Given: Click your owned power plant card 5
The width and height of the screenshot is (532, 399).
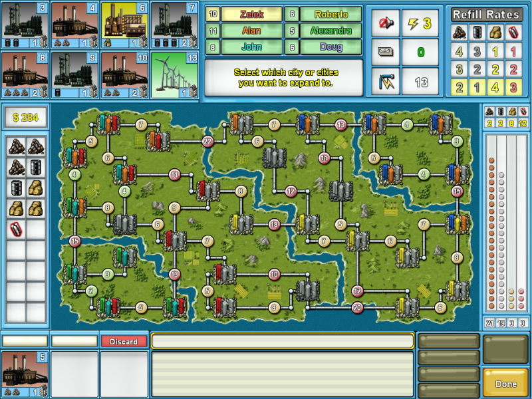Looking at the screenshot, I should coord(25,374).
